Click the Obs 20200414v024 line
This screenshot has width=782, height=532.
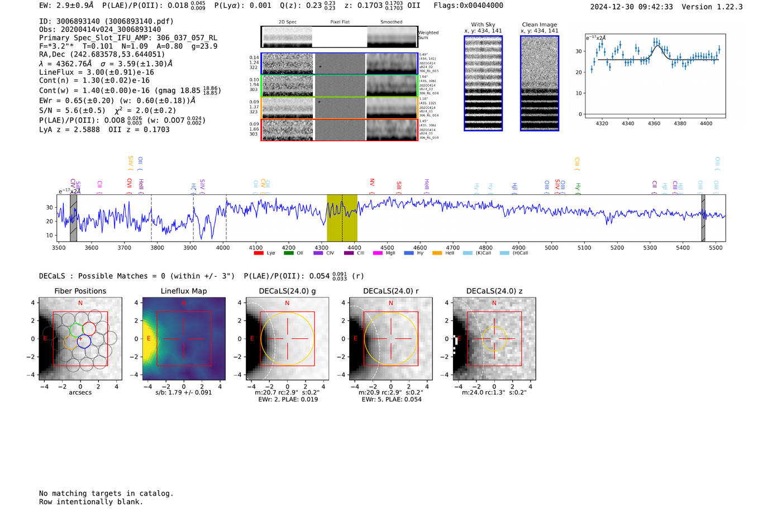[x=100, y=30]
